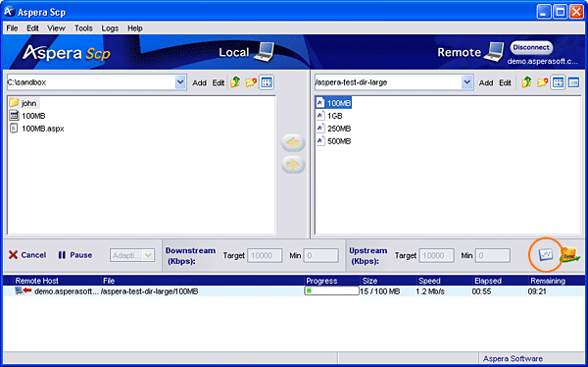The width and height of the screenshot is (588, 367).
Task: Toggle Remote pane list view icon
Action: point(558,82)
